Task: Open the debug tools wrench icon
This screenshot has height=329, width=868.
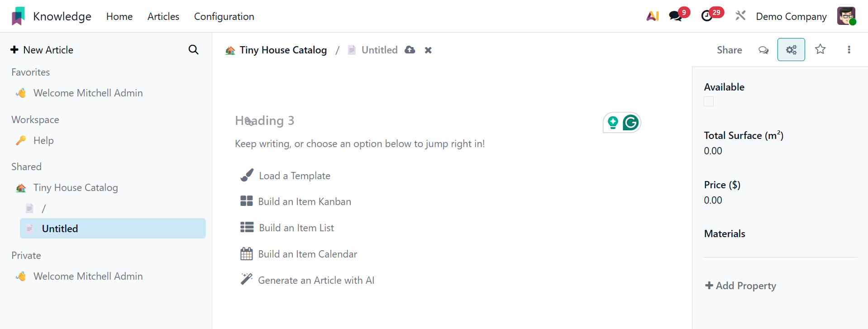Action: pyautogui.click(x=740, y=16)
